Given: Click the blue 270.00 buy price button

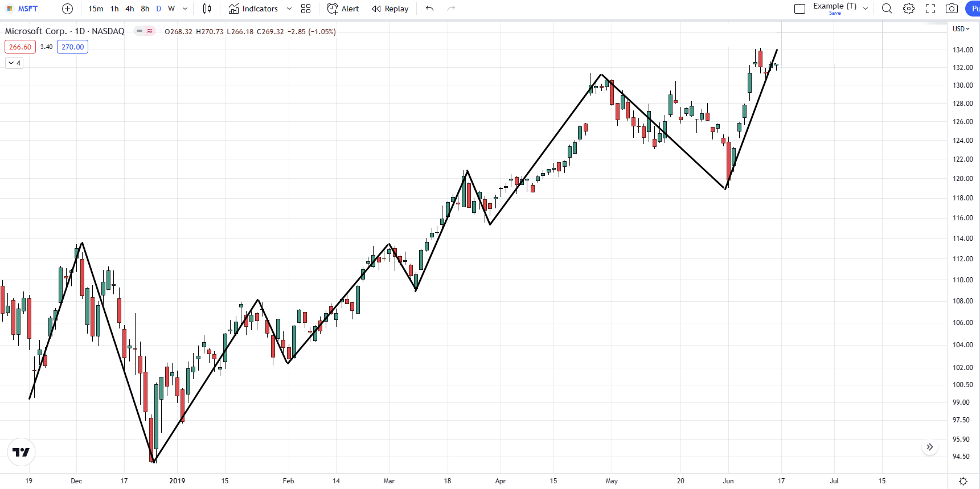Looking at the screenshot, I should pyautogui.click(x=72, y=47).
